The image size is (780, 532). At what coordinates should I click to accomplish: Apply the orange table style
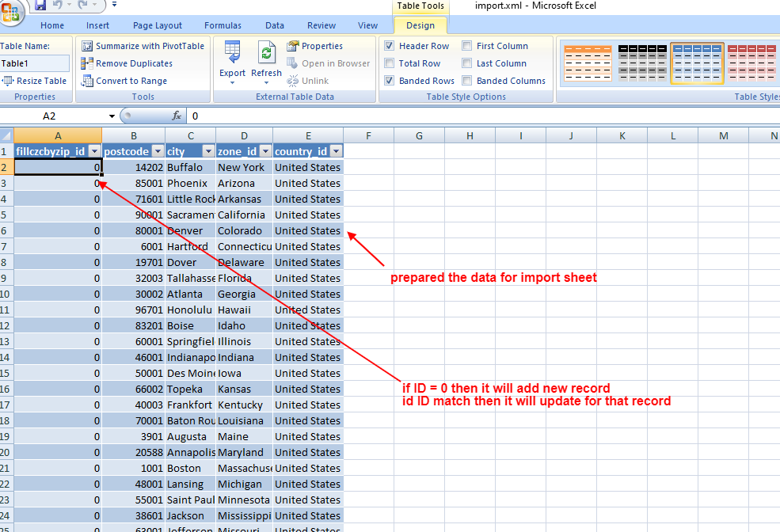point(588,63)
